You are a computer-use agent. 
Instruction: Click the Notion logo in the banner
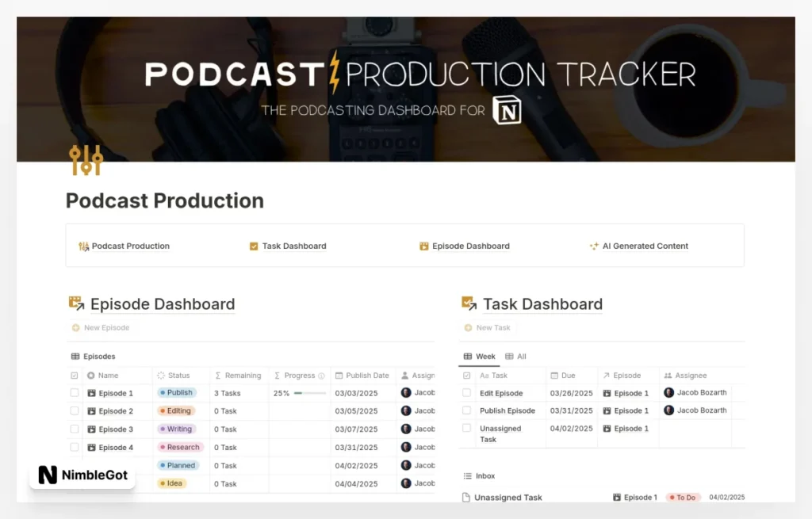(x=506, y=110)
